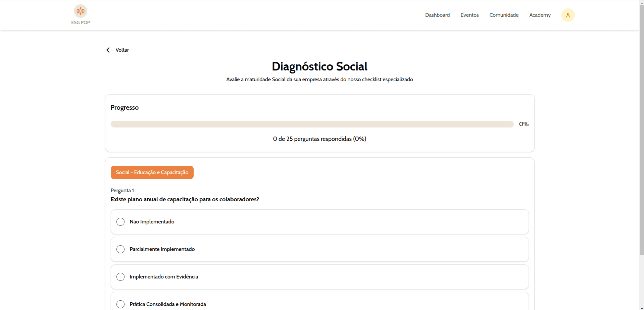Screen dimensions: 644x310
Task: Click the Voltar link text
Action: tap(122, 50)
